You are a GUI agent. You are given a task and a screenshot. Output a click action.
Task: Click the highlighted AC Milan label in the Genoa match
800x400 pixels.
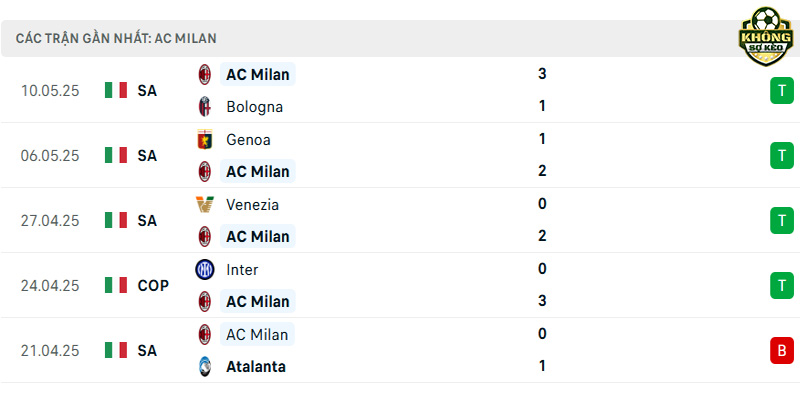[258, 171]
